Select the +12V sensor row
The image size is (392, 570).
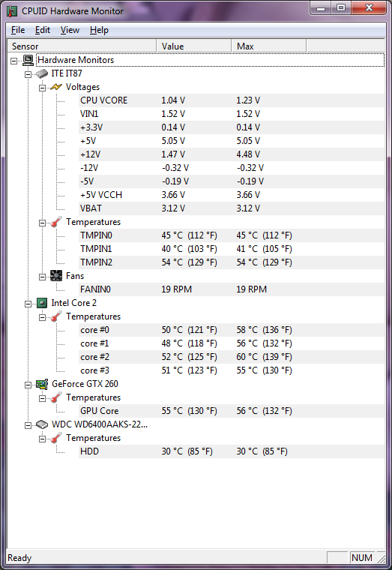(232, 154)
